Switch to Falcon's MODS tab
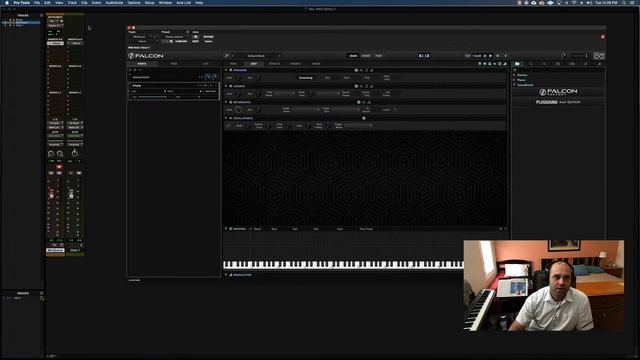The height and width of the screenshot is (360, 640). [316, 64]
